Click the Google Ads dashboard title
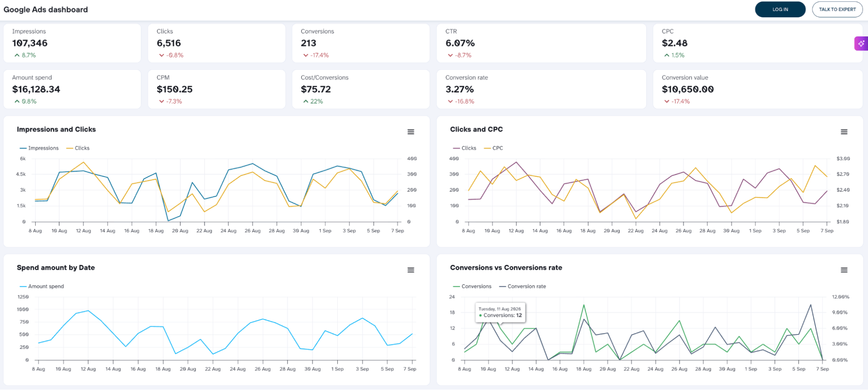This screenshot has height=390, width=868. point(46,10)
